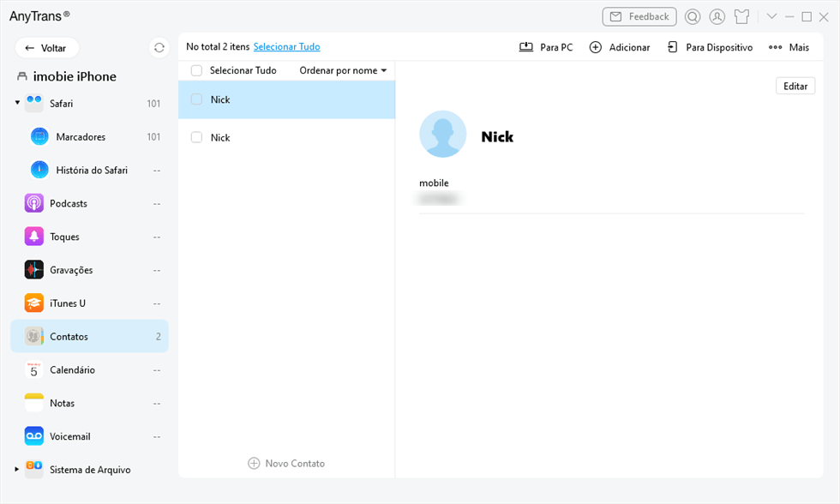Select Marcadores label under Safari

tap(81, 137)
